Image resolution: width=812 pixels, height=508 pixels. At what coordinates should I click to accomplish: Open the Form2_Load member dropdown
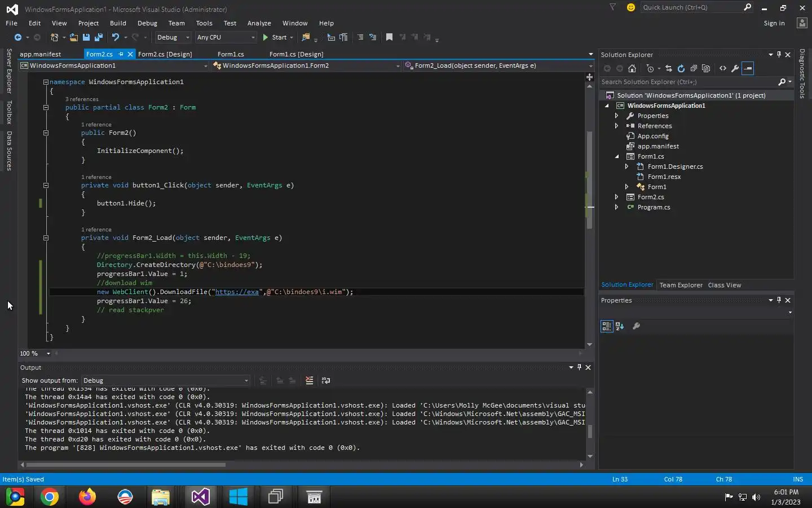[x=499, y=65]
